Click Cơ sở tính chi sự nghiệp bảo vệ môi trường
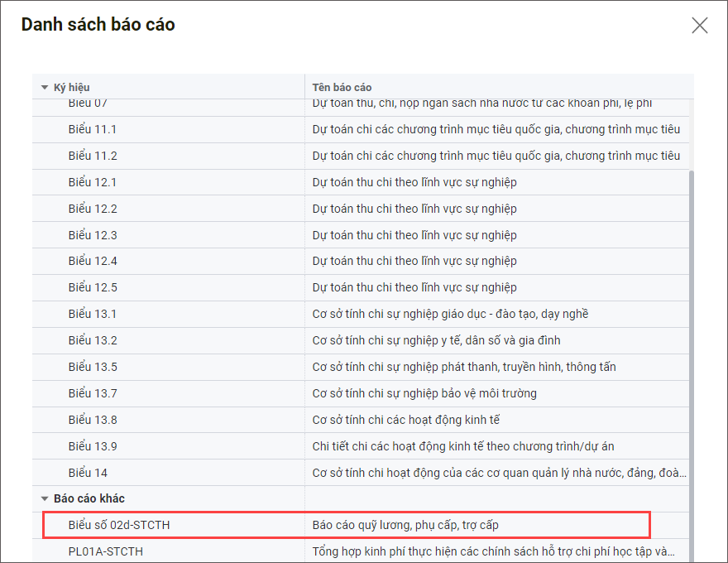This screenshot has height=563, width=728. coord(425,393)
